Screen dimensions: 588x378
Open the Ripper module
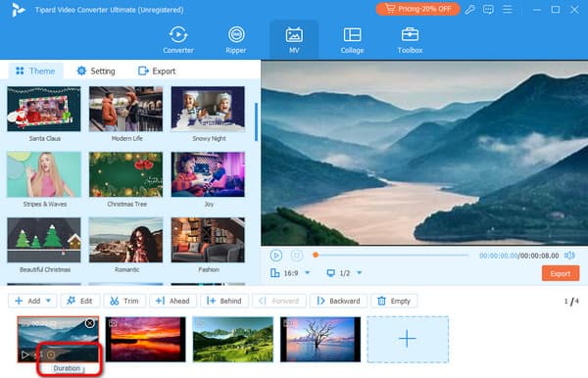point(236,40)
